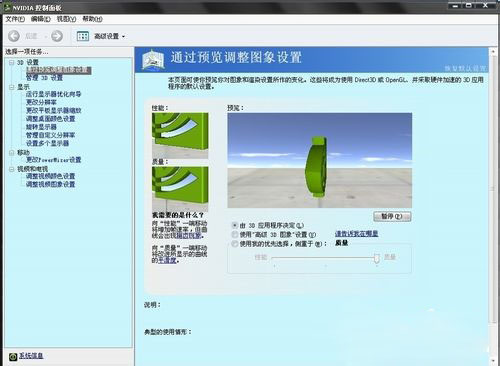
Task: Select 由 3D 应用程序决定 radio option
Action: [x=235, y=225]
